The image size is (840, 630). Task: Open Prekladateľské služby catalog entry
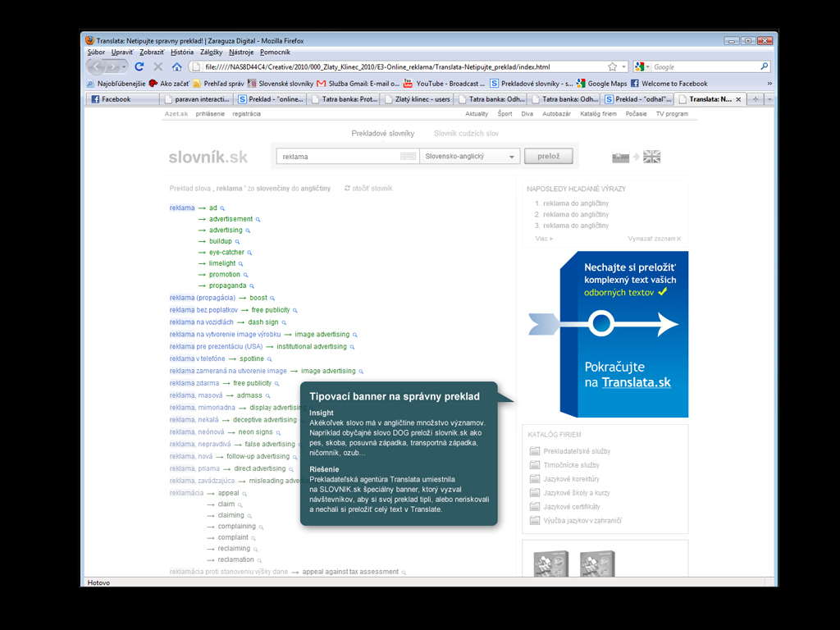(x=577, y=452)
